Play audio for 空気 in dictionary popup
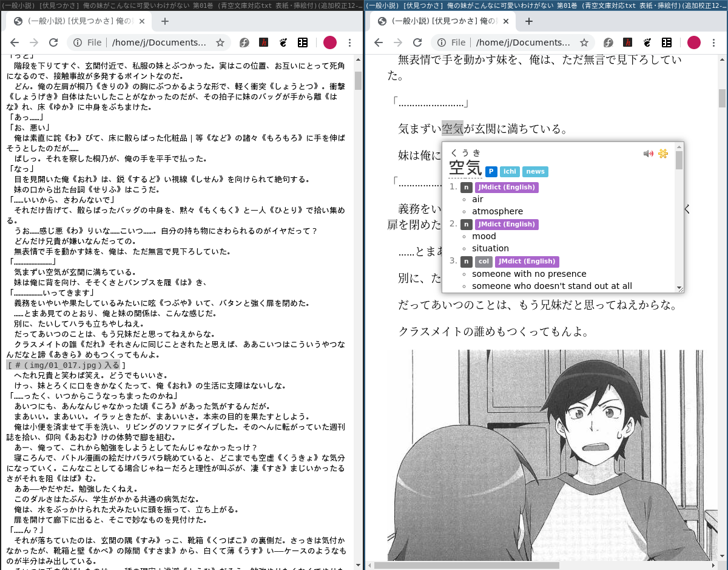This screenshot has width=728, height=570. 649,154
